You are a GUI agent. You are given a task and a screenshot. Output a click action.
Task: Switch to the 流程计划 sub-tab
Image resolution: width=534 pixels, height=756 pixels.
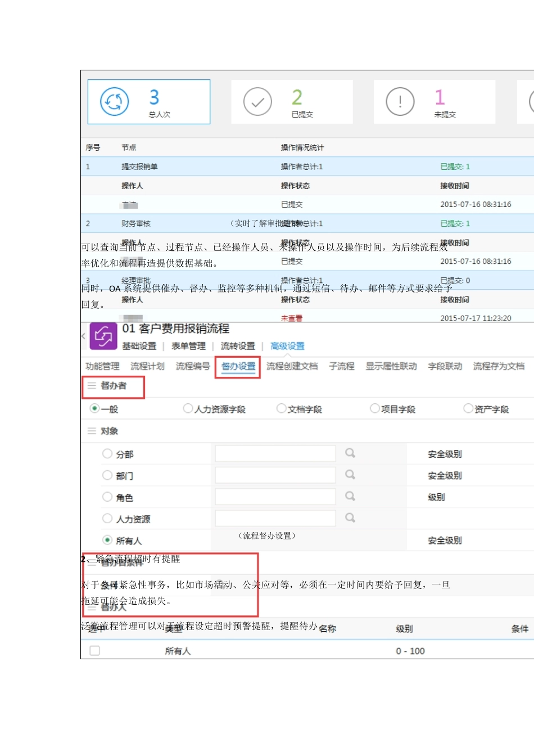[148, 366]
